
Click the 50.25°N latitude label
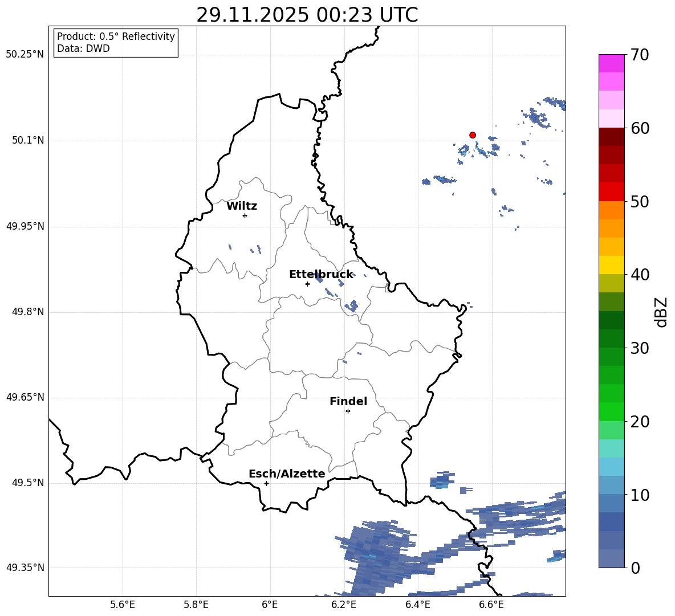25,55
